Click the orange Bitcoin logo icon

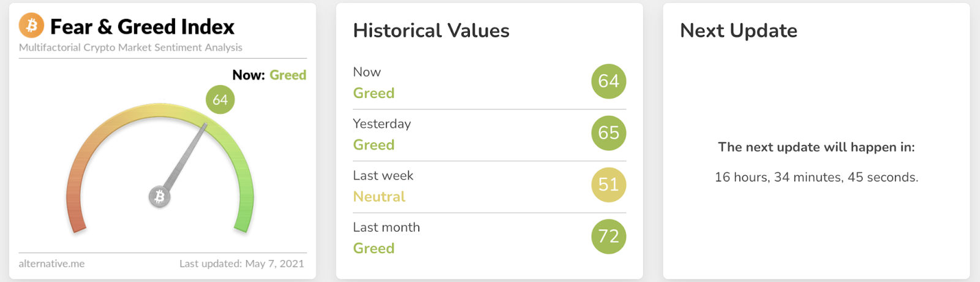click(x=31, y=26)
